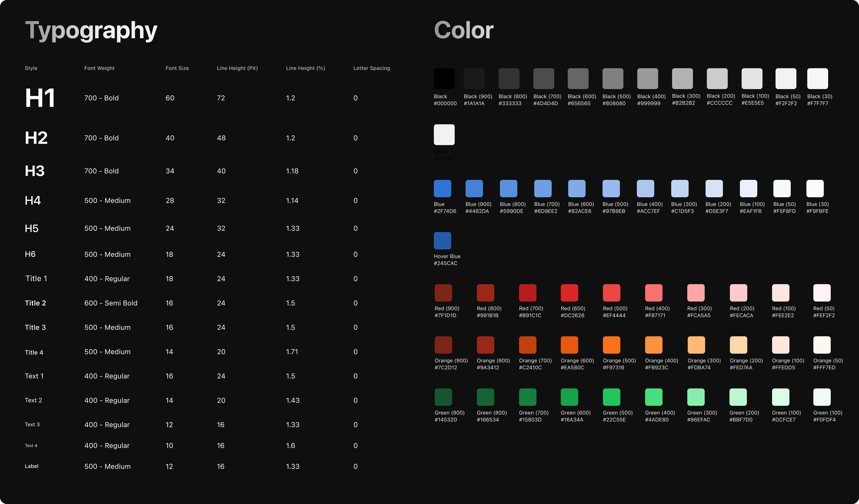Click the Green #F0FDF4 swatch
Screen dimensions: 859x504
822,397
